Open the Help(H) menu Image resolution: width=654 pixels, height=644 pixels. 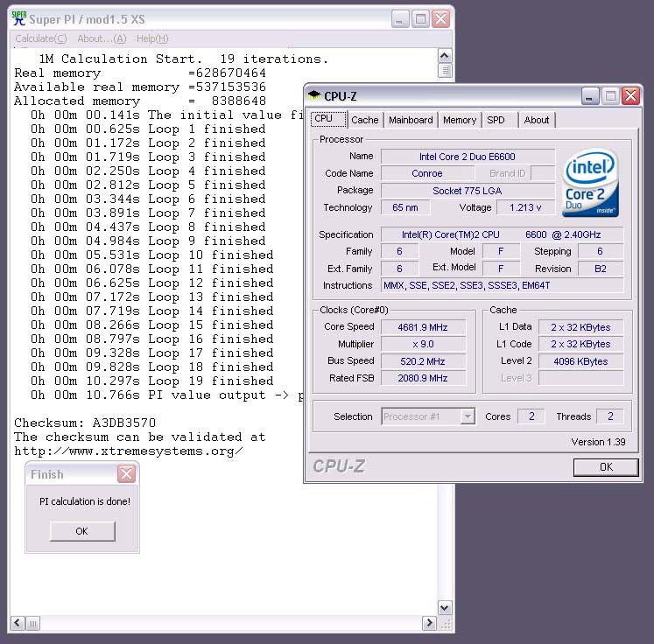point(152,38)
